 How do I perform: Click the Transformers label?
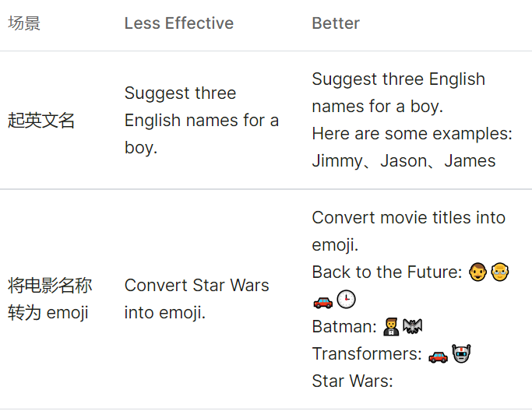pyautogui.click(x=367, y=354)
